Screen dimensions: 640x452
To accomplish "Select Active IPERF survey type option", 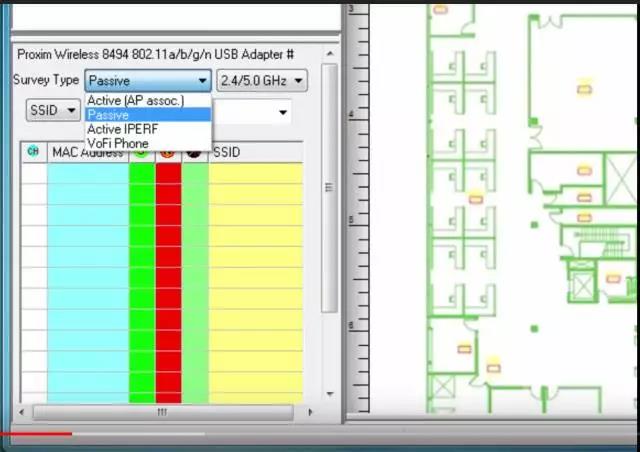I will pyautogui.click(x=127, y=129).
